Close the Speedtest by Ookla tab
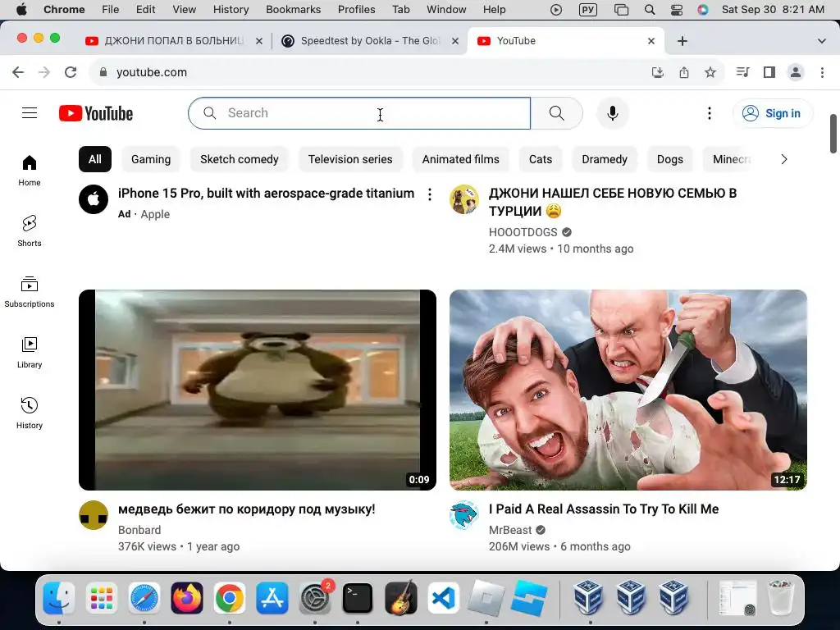The image size is (840, 630). (454, 41)
